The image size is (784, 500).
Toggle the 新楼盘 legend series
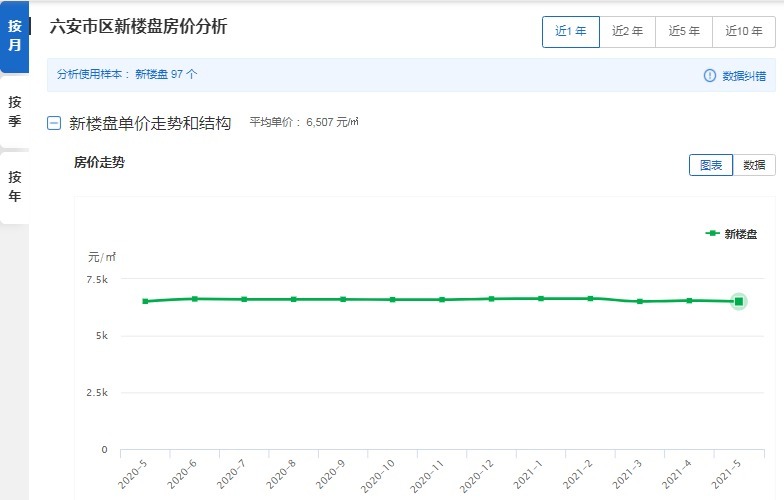coord(731,234)
